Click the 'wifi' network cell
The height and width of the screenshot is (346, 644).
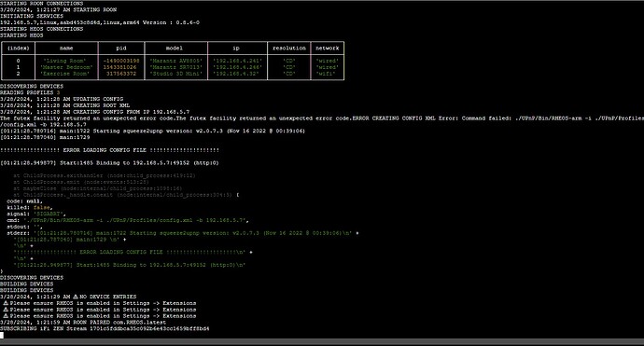326,74
